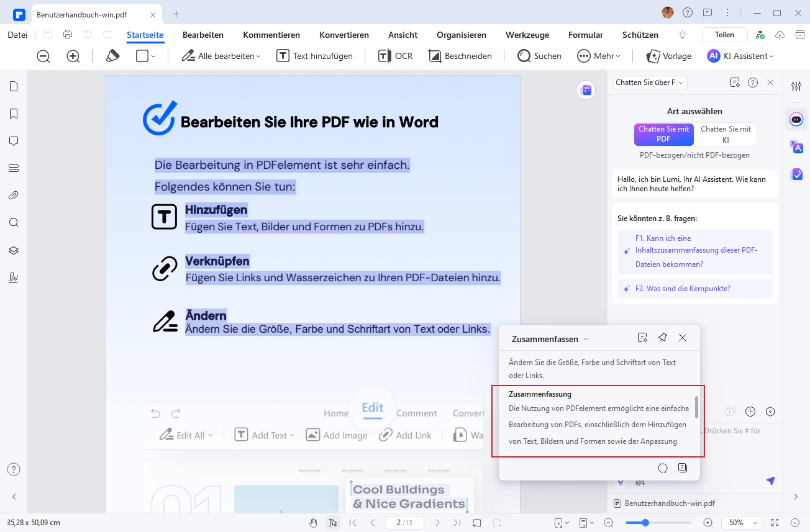
Task: Open the bookmarks panel in left sidebar
Action: [14, 114]
